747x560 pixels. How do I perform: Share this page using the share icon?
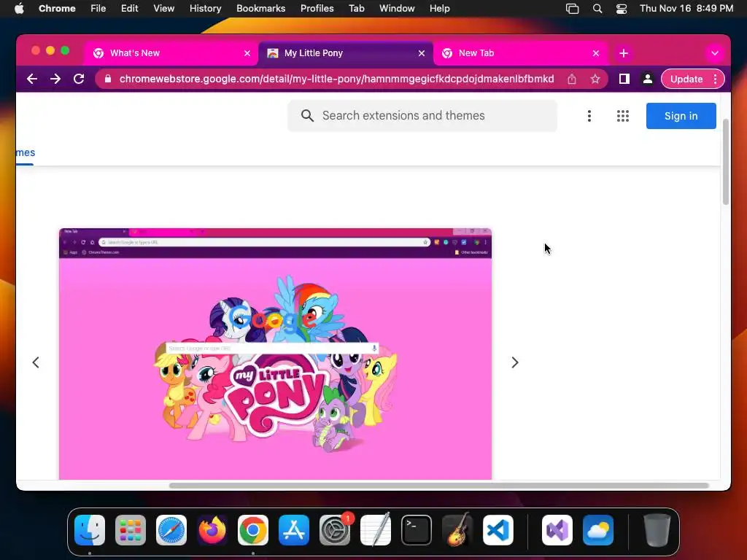(572, 79)
